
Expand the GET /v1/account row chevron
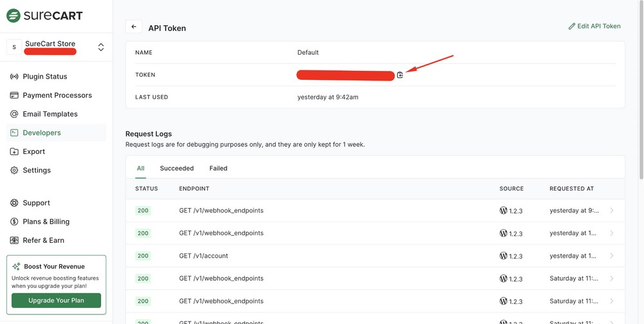click(x=612, y=256)
